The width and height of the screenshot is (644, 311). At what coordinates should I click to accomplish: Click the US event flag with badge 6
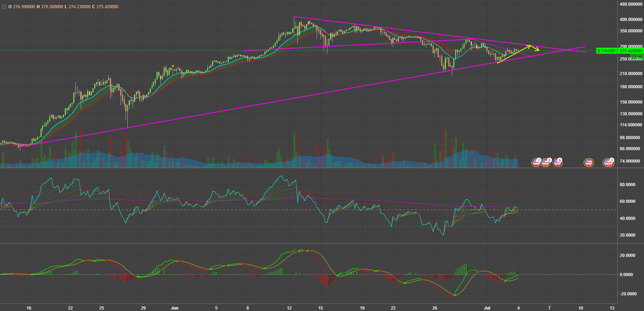click(x=557, y=163)
